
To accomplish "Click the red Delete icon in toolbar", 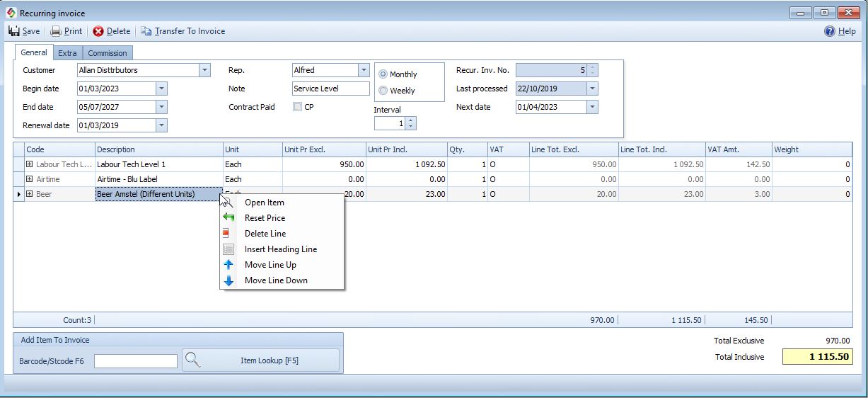I will click(98, 31).
